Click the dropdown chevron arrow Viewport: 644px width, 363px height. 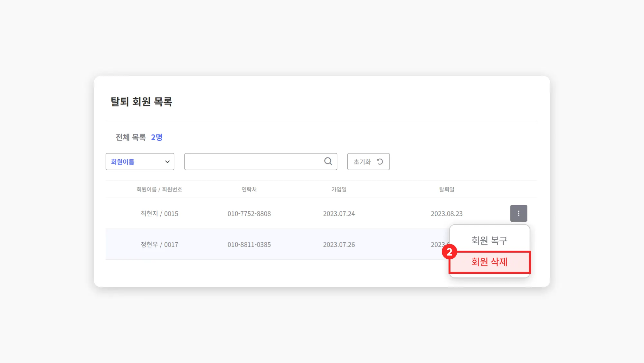(167, 162)
